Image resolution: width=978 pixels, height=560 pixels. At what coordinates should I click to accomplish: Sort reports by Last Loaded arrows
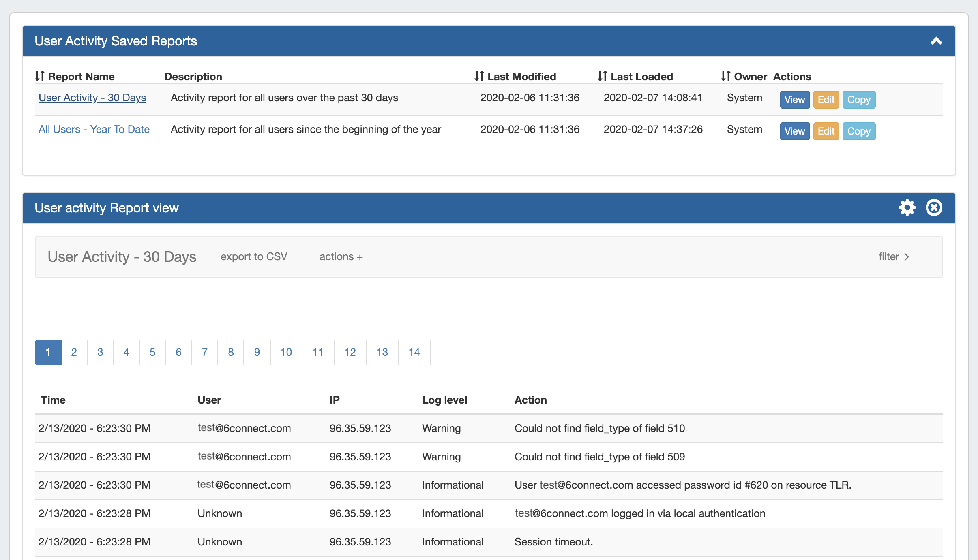603,76
